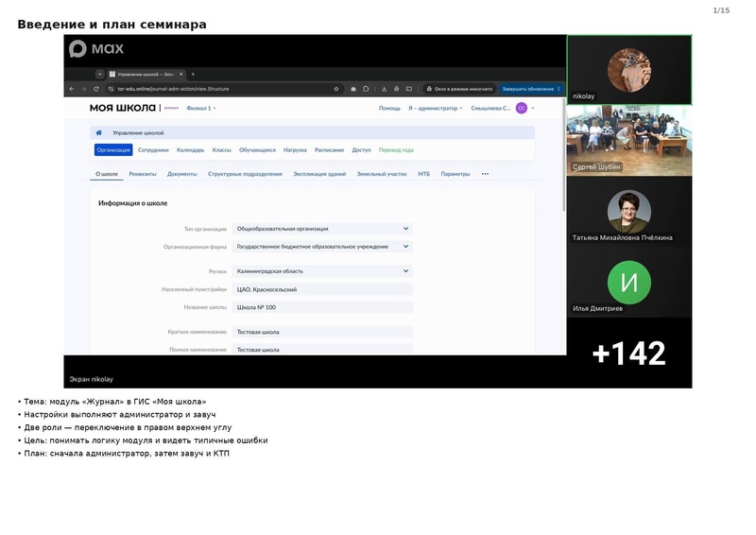Click the 'Экран nikolay' caption
This screenshot has height=535, width=756.
point(91,379)
